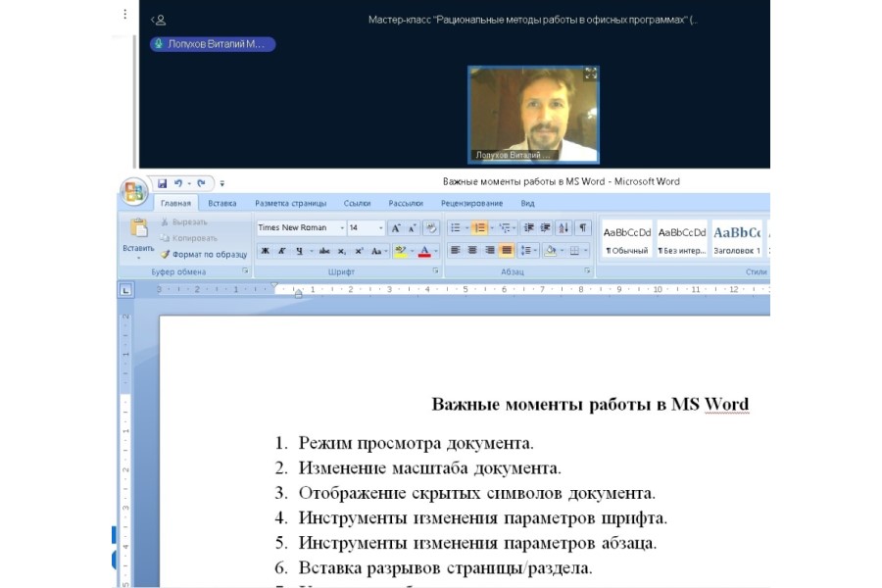The height and width of the screenshot is (588, 882).
Task: Apply subscript formatting
Action: point(341,251)
